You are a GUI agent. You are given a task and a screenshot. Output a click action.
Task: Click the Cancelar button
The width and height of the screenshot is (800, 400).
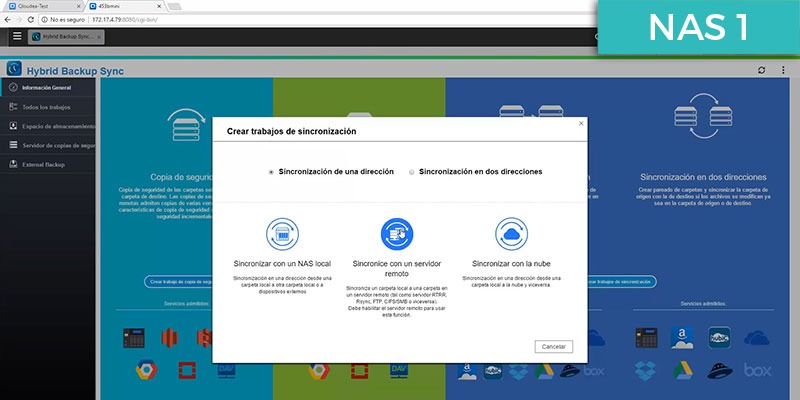[554, 346]
